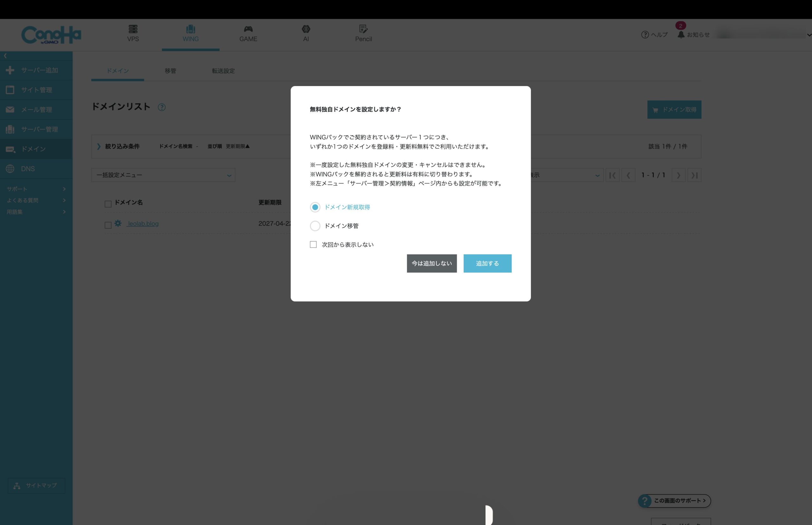Viewport: 812px width, 525px height.
Task: Open the GAME controller icon tab
Action: tap(248, 29)
